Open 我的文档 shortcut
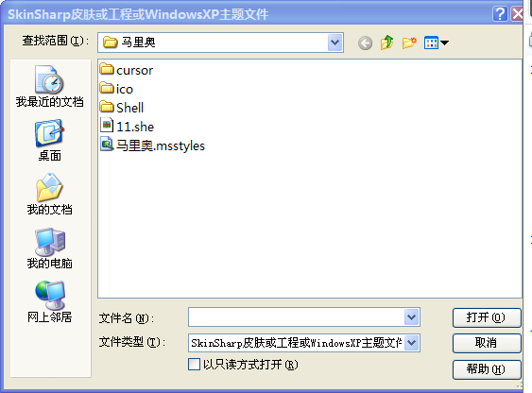Image resolution: width=532 pixels, height=393 pixels. coord(49,195)
